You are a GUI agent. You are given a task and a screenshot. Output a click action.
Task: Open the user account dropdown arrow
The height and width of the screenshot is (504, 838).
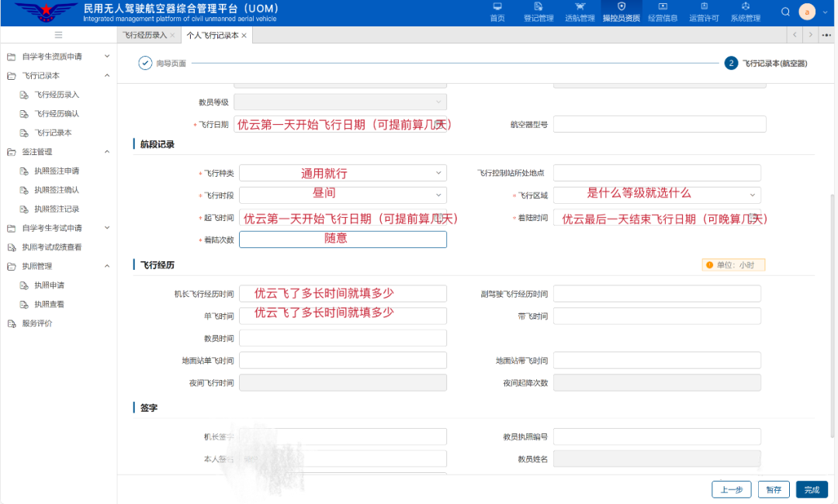coord(825,12)
